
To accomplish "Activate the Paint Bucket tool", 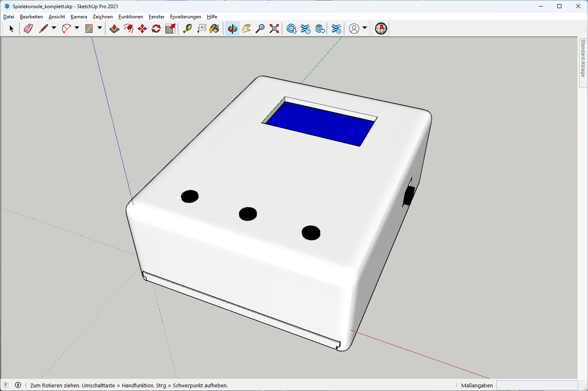I will (x=215, y=29).
